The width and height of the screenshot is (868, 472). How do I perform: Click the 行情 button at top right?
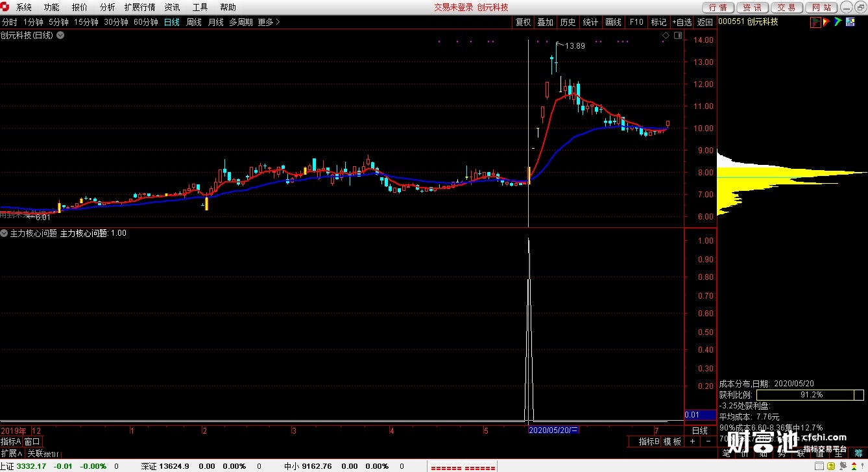click(x=718, y=7)
